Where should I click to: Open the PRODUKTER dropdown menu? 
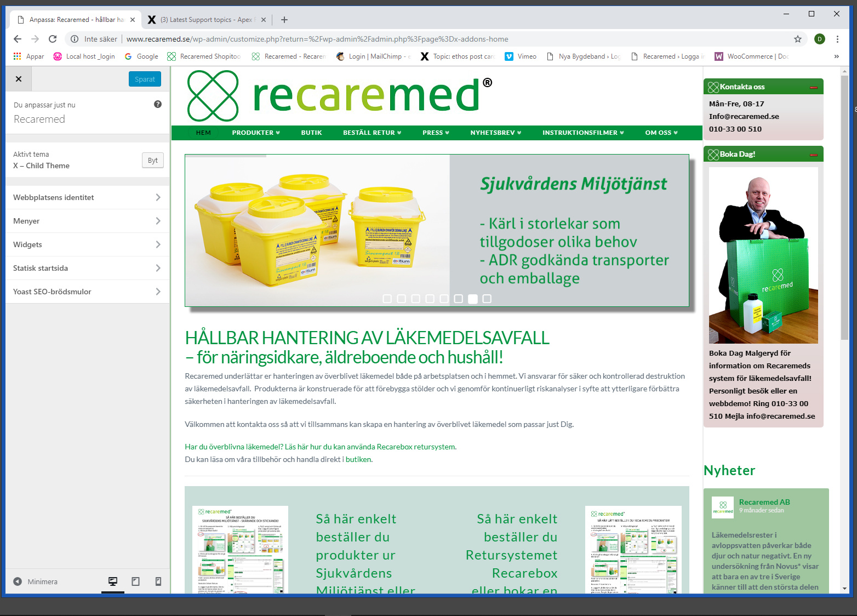256,133
